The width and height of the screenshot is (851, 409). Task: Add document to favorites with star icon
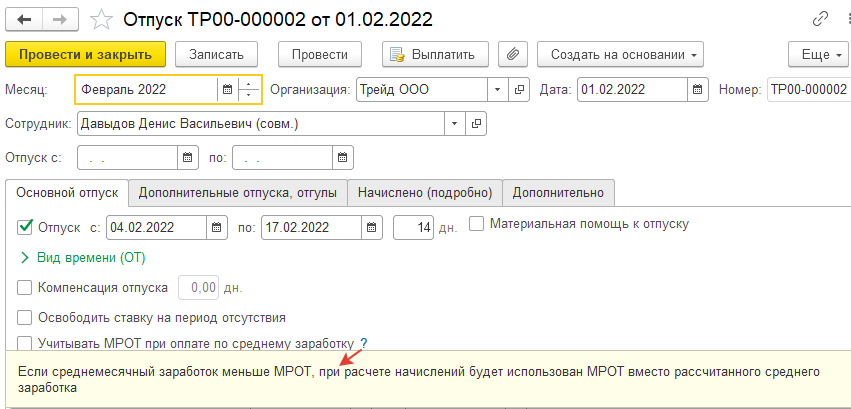101,20
